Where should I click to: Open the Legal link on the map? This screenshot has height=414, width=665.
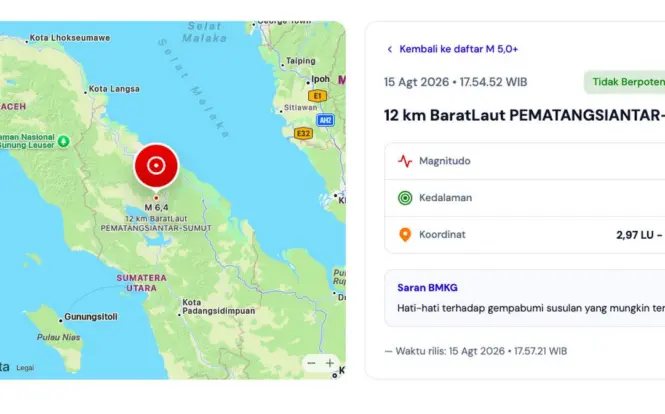pyautogui.click(x=25, y=368)
